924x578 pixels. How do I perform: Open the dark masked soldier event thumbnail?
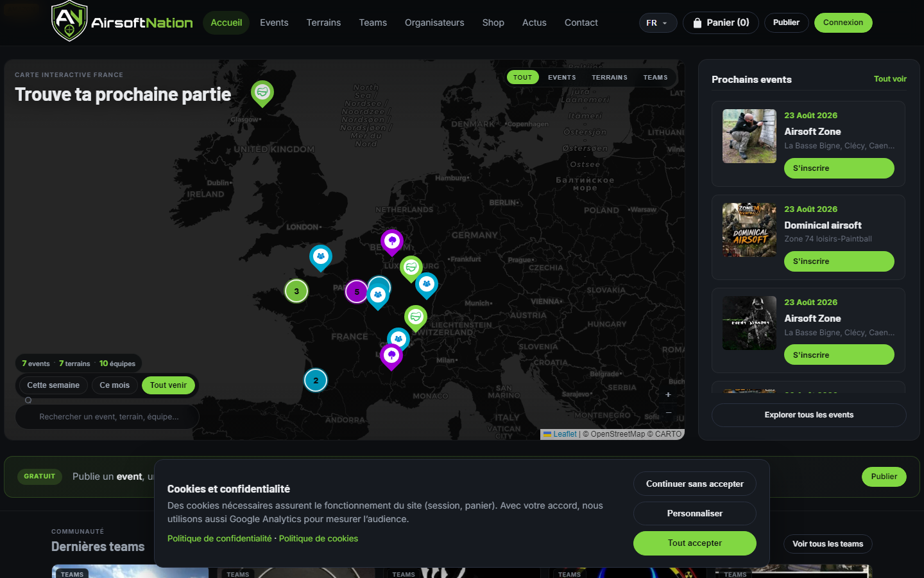pyautogui.click(x=749, y=323)
